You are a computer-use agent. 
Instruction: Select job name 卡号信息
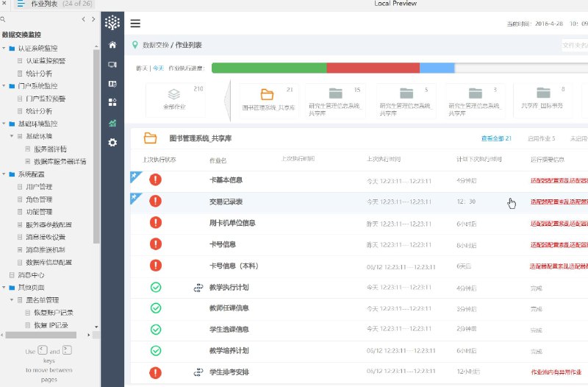(x=223, y=244)
